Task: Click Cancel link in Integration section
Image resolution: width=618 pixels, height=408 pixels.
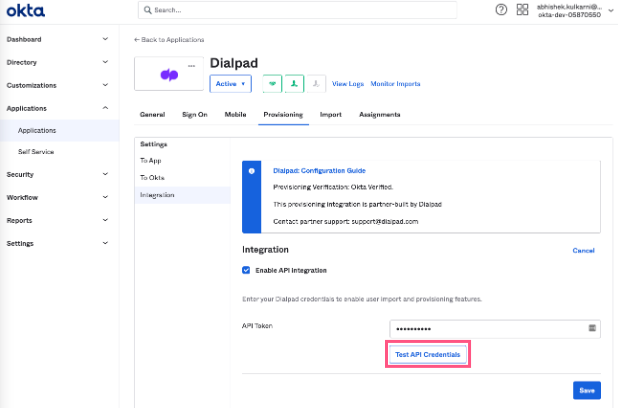Action: [x=583, y=250]
